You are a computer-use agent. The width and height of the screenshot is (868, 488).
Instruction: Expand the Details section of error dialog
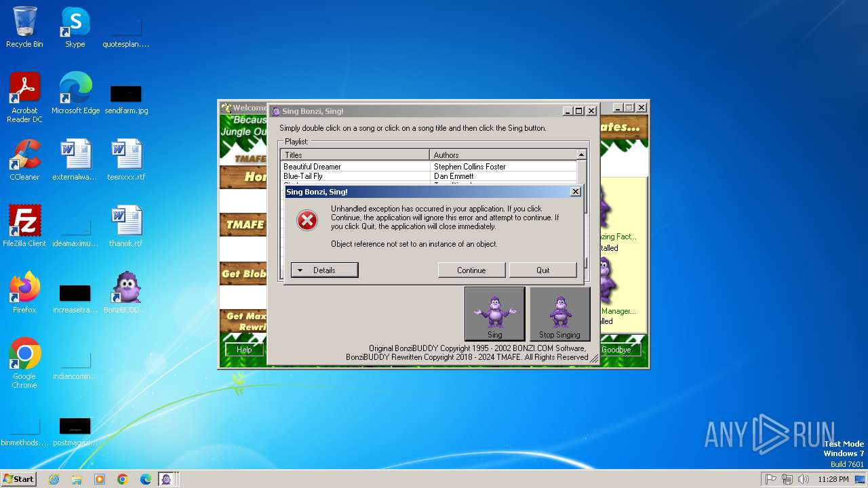pyautogui.click(x=324, y=270)
